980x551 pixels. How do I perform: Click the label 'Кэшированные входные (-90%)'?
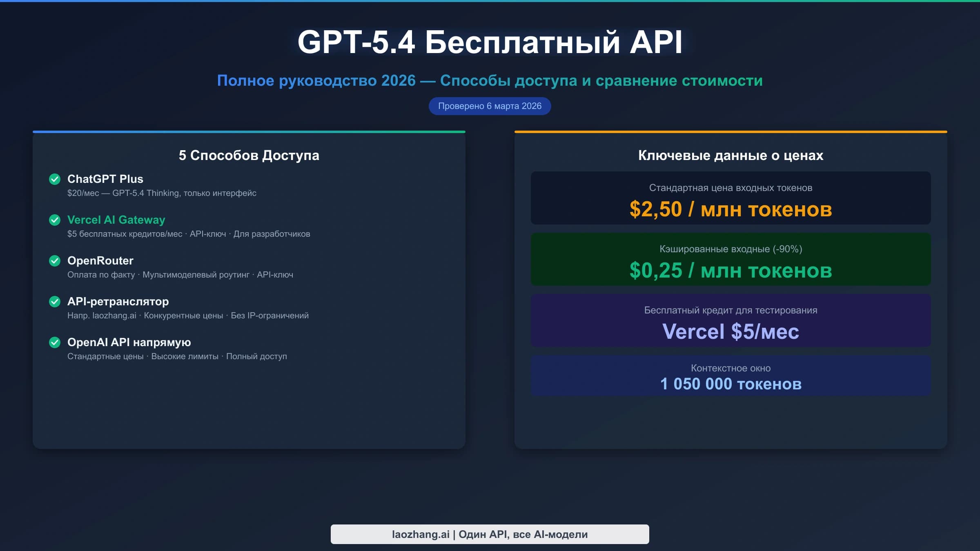pyautogui.click(x=731, y=249)
